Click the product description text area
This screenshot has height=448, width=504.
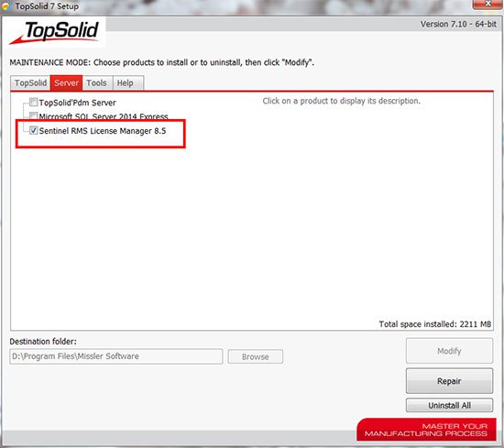click(342, 101)
